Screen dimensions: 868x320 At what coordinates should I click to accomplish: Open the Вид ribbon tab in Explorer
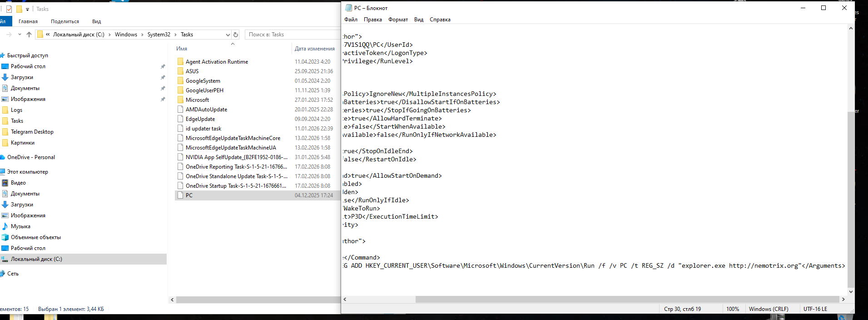[96, 21]
